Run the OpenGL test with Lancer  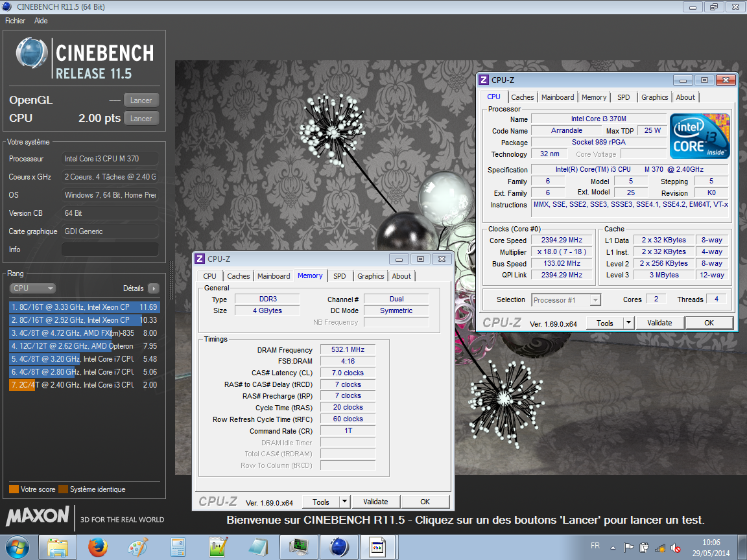141,100
